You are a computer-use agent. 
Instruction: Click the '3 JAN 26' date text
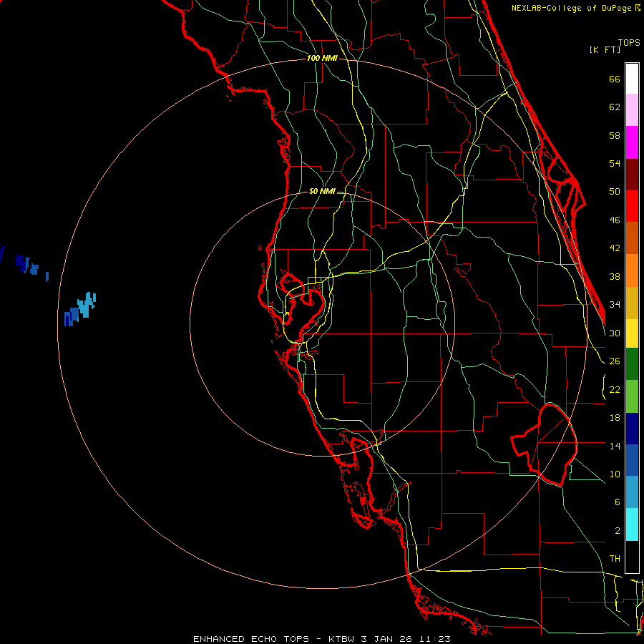[387, 639]
